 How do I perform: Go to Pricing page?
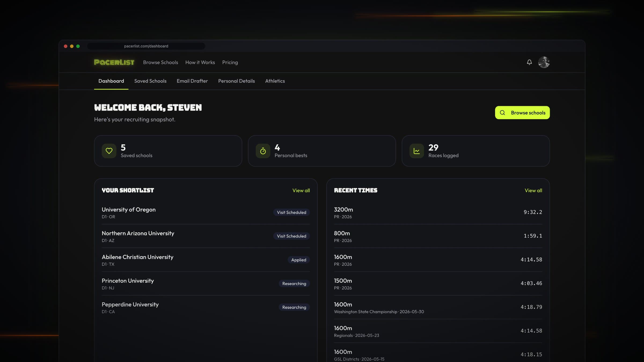[230, 62]
